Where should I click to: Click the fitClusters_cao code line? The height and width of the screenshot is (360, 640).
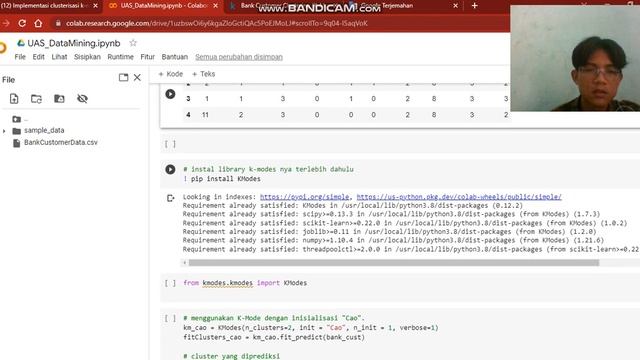[274, 337]
